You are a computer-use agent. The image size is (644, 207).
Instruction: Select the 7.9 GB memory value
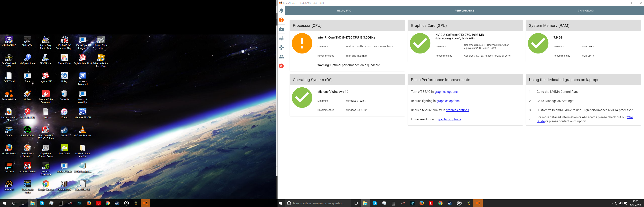click(x=558, y=38)
